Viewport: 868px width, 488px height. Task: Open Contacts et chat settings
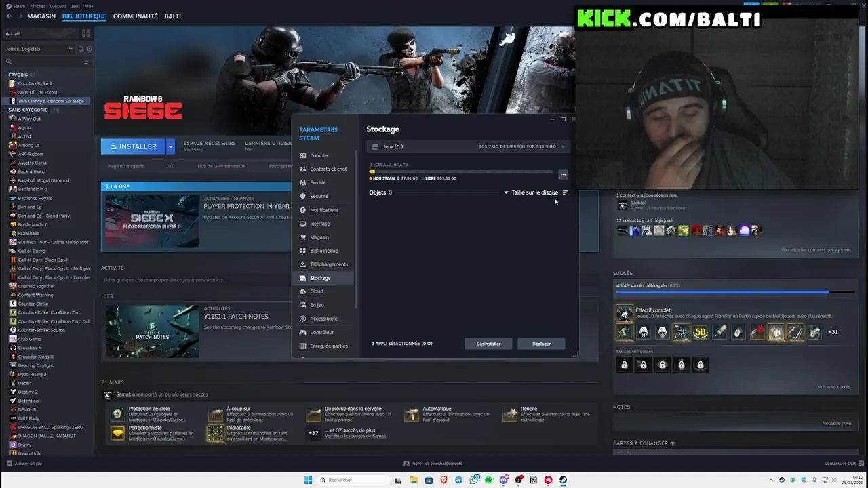pos(324,169)
